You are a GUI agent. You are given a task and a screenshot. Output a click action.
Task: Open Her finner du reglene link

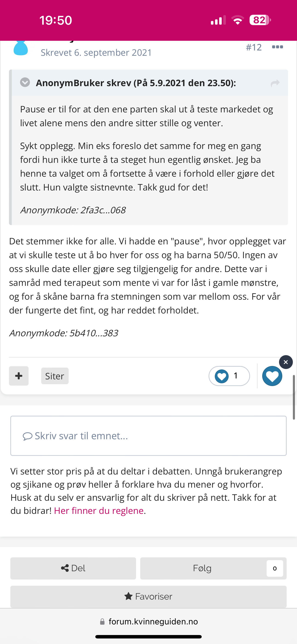99,510
